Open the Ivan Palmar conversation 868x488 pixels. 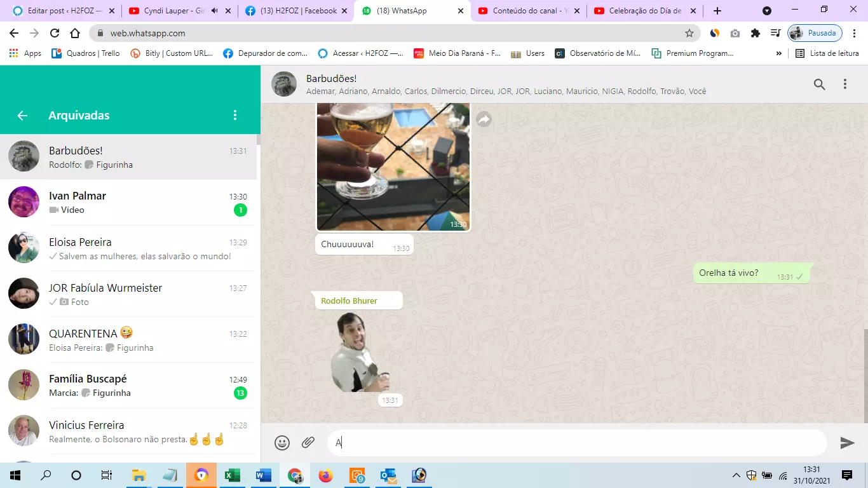point(130,202)
